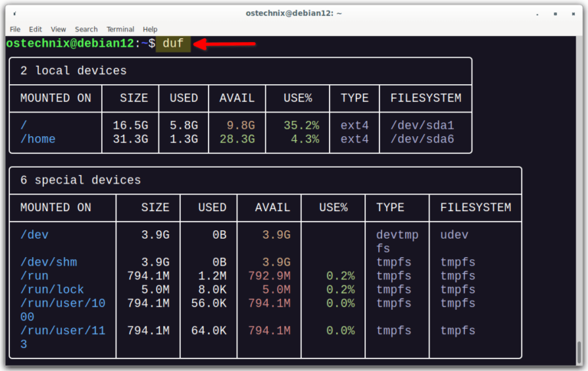The height and width of the screenshot is (371, 588).
Task: Click the /dev/sda6 filesystem entry
Action: [422, 139]
